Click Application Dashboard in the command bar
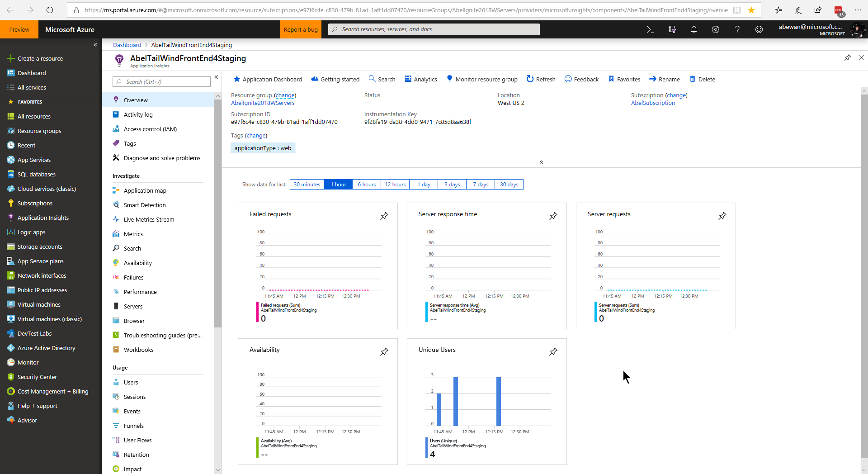This screenshot has width=868, height=474. pos(268,79)
